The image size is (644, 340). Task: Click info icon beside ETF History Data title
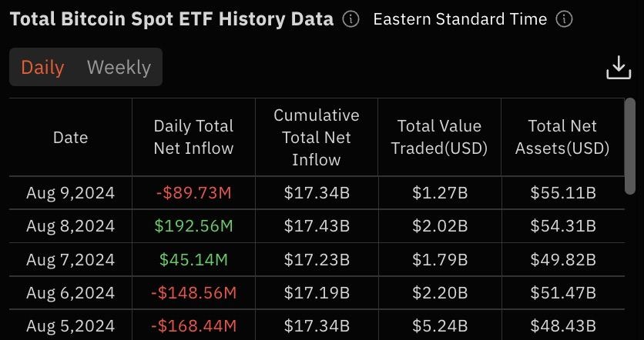(x=351, y=19)
